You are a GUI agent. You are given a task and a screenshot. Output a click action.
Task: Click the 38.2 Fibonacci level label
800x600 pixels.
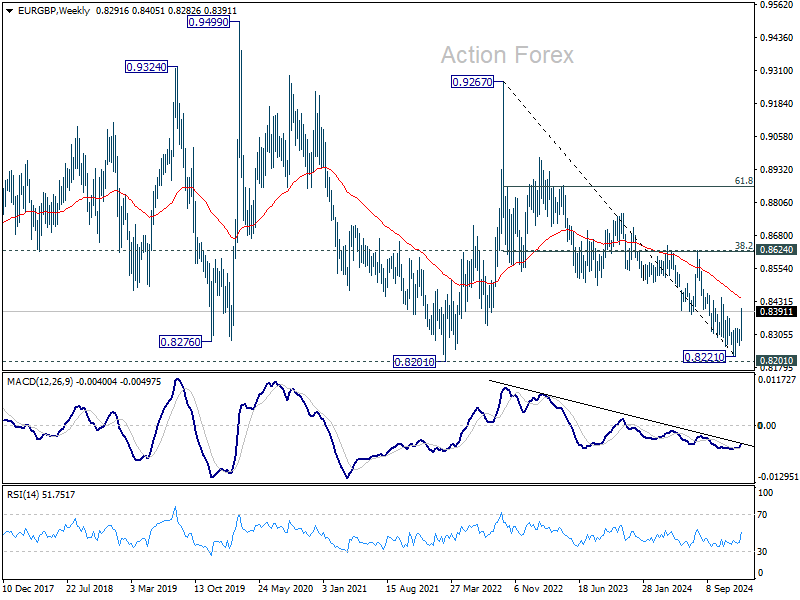[x=744, y=246]
